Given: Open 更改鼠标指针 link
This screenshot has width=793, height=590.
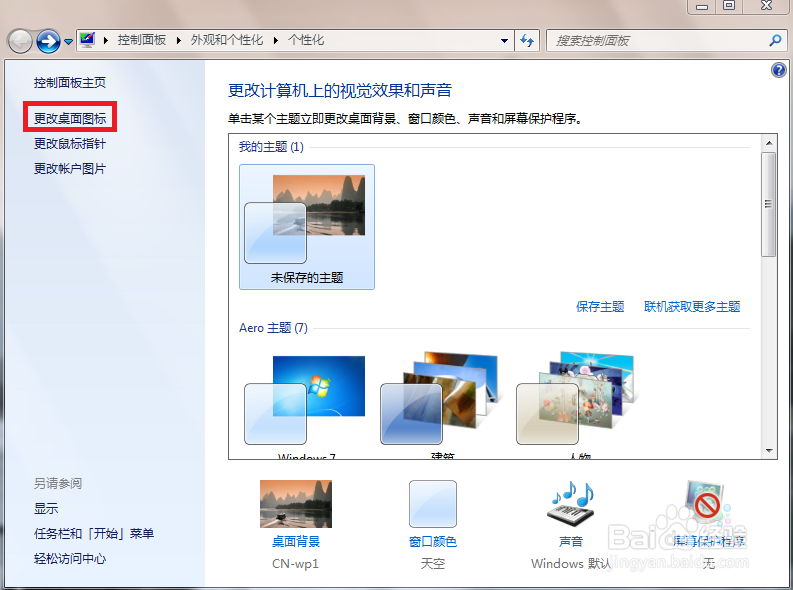Looking at the screenshot, I should [x=70, y=144].
